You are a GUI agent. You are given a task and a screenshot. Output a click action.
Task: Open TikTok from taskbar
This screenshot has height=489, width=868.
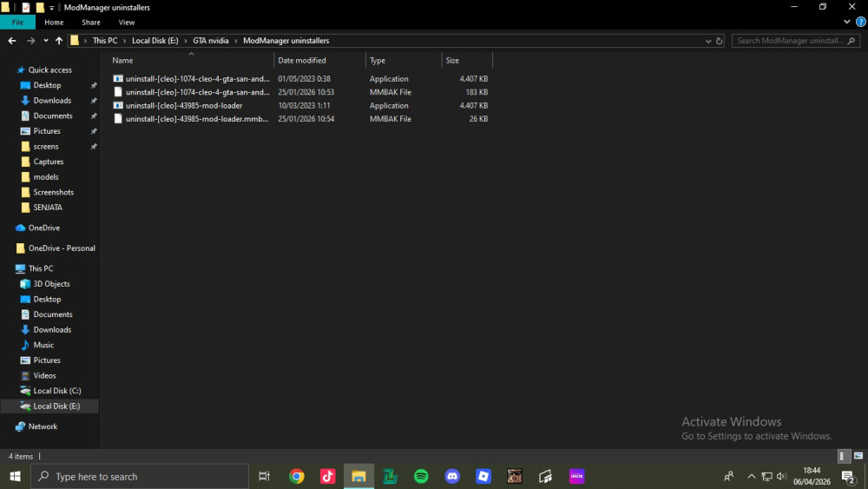(328, 476)
